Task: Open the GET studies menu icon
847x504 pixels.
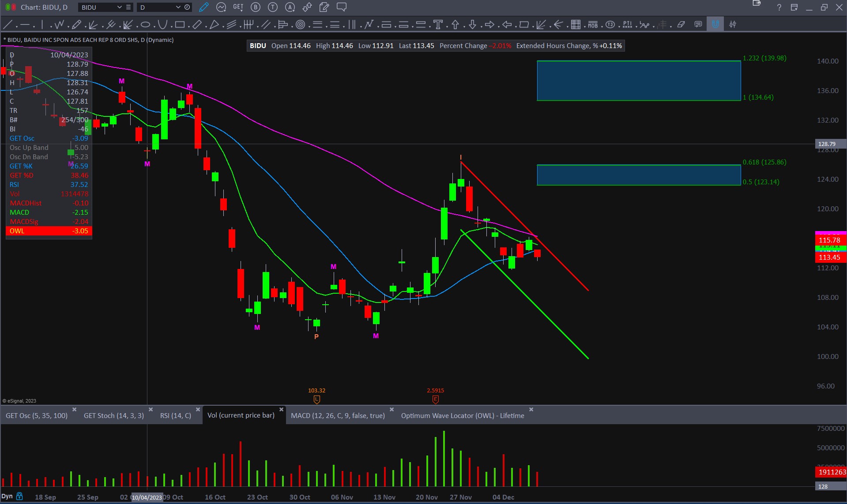Action: coord(238,7)
